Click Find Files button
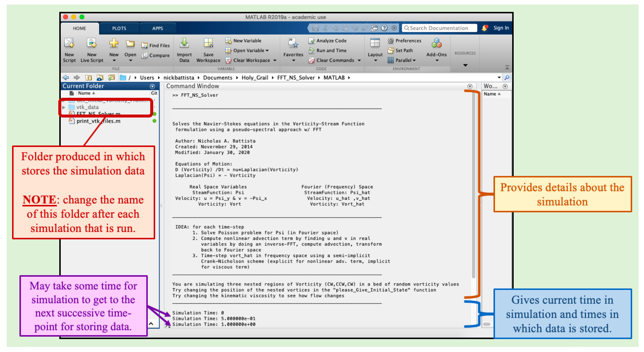This screenshot has width=644, height=352. coord(156,46)
